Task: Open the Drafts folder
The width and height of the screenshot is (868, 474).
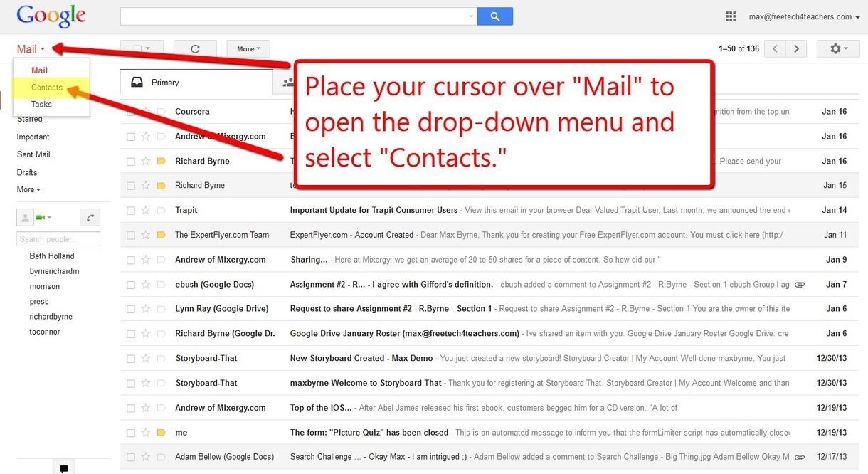Action: 27,172
